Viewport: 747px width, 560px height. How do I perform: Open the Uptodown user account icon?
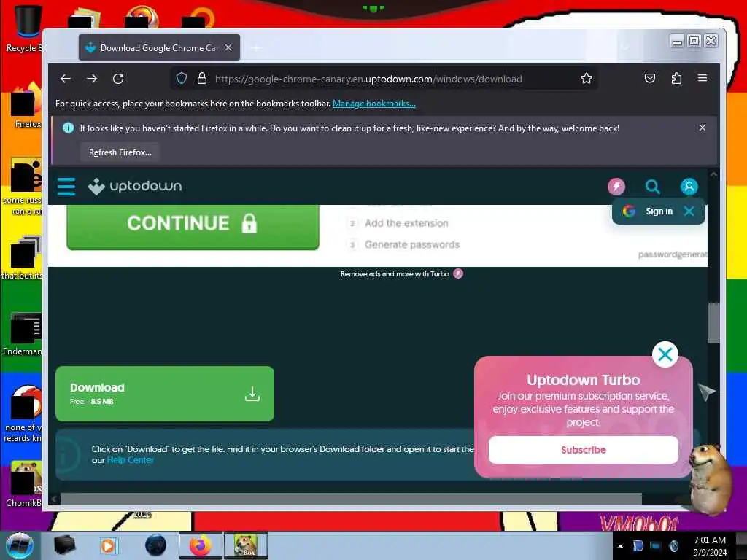click(x=689, y=187)
